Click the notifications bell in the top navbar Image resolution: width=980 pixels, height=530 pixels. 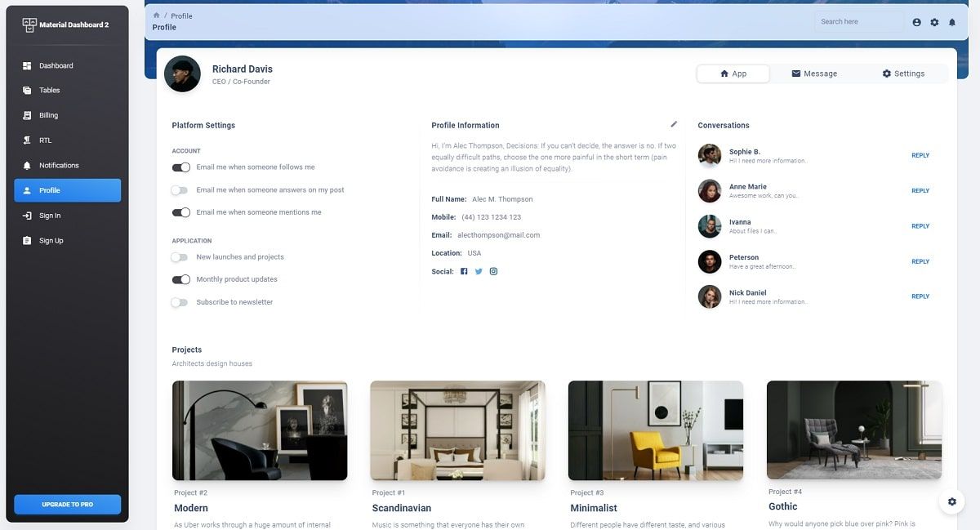pyautogui.click(x=952, y=22)
